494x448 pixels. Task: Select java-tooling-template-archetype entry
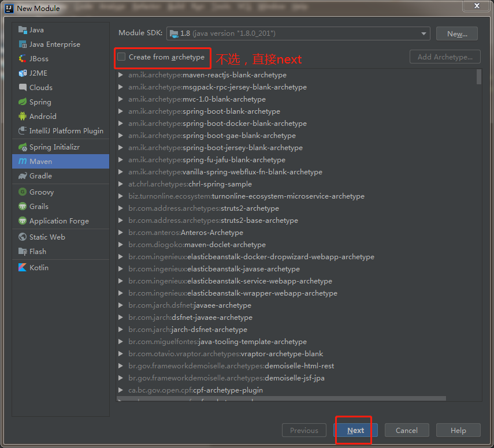[217, 342]
